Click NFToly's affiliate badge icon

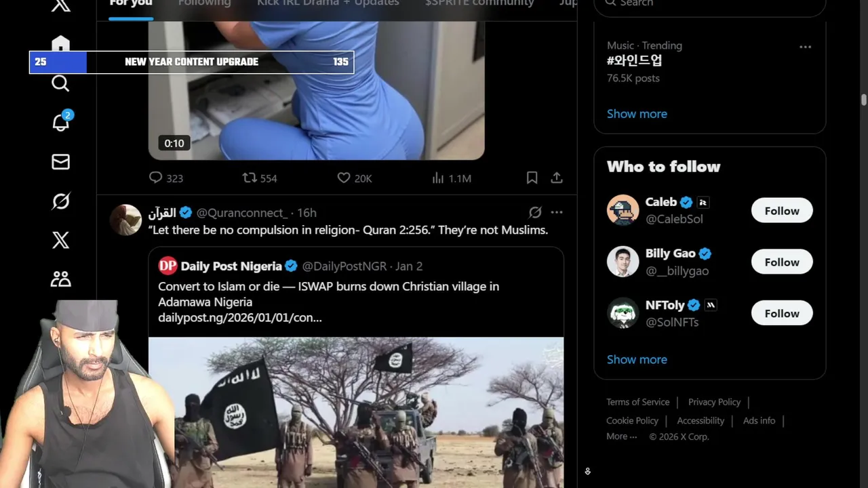[x=710, y=305]
